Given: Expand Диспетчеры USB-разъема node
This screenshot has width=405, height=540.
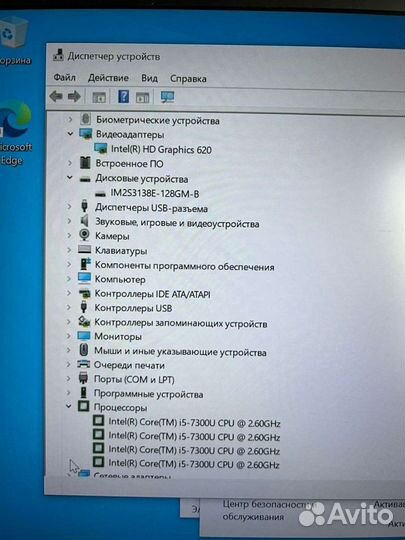Looking at the screenshot, I should pos(70,207).
